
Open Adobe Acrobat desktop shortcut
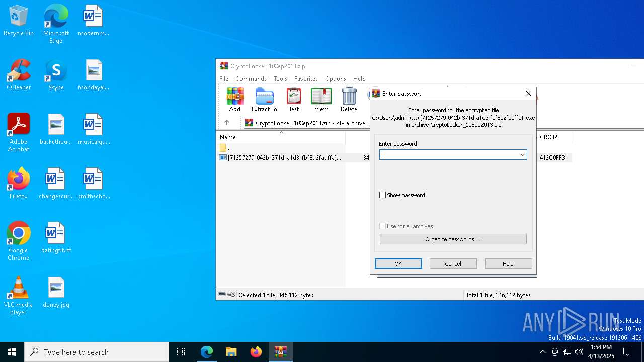tap(19, 133)
